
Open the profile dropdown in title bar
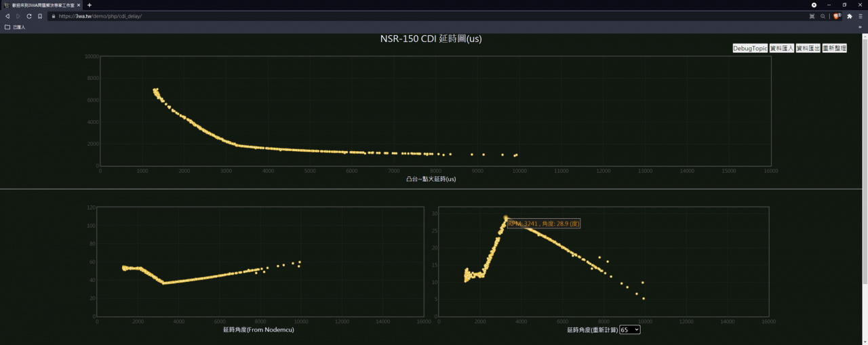[814, 5]
